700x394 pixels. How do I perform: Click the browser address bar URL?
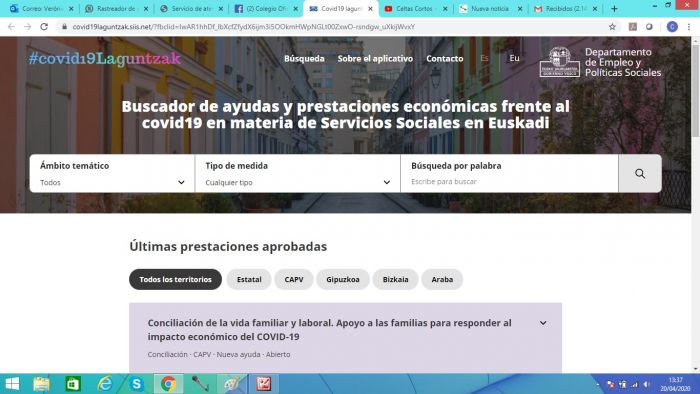coord(243,27)
